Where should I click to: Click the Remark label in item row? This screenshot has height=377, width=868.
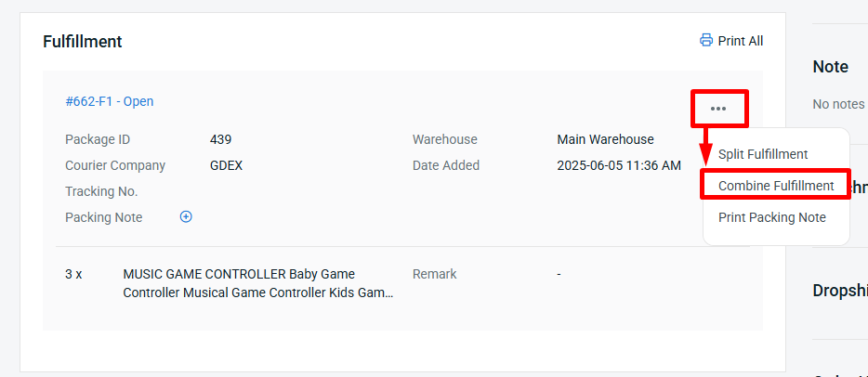pos(435,274)
